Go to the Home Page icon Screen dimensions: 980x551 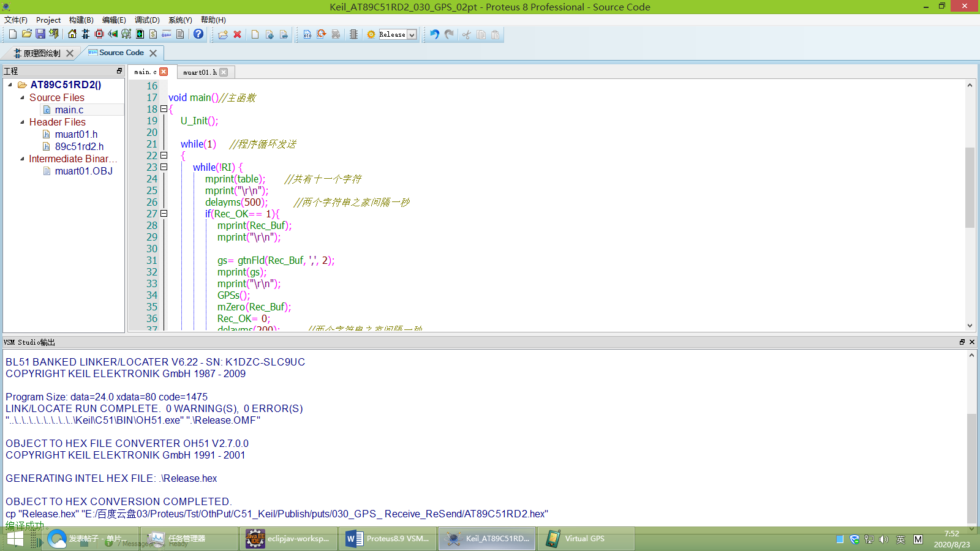72,34
